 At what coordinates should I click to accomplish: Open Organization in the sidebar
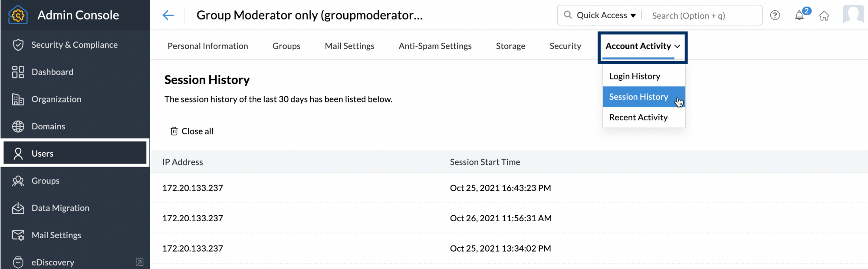(56, 99)
